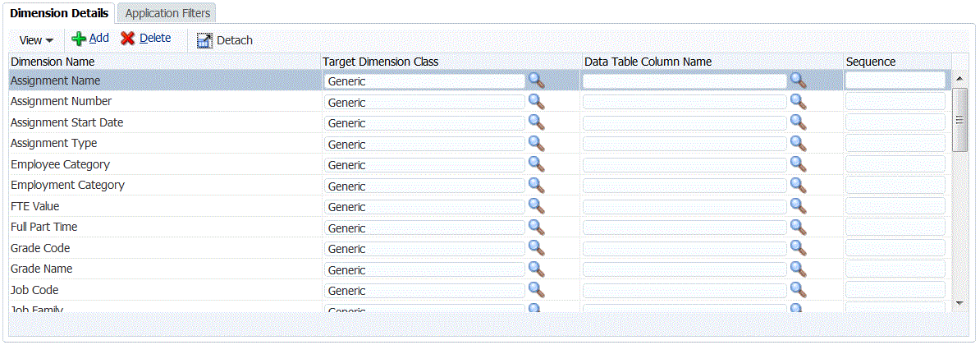
Task: Open lookup for Employee Category target class
Action: coord(537,163)
